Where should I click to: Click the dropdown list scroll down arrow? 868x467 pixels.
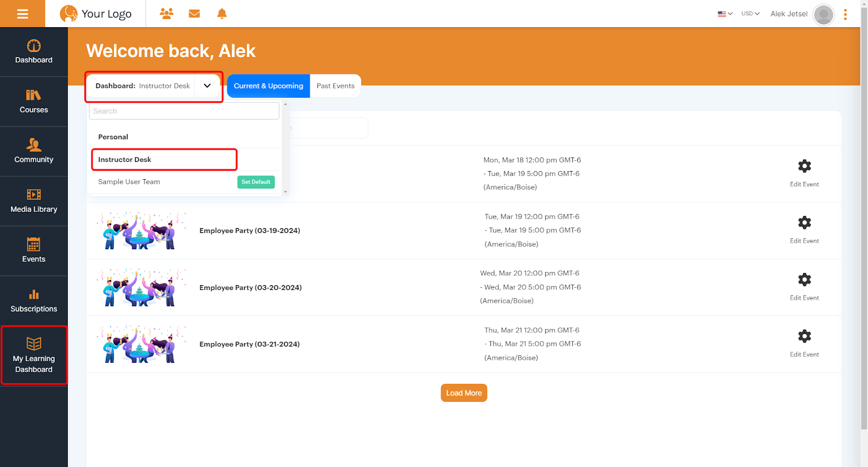point(285,192)
